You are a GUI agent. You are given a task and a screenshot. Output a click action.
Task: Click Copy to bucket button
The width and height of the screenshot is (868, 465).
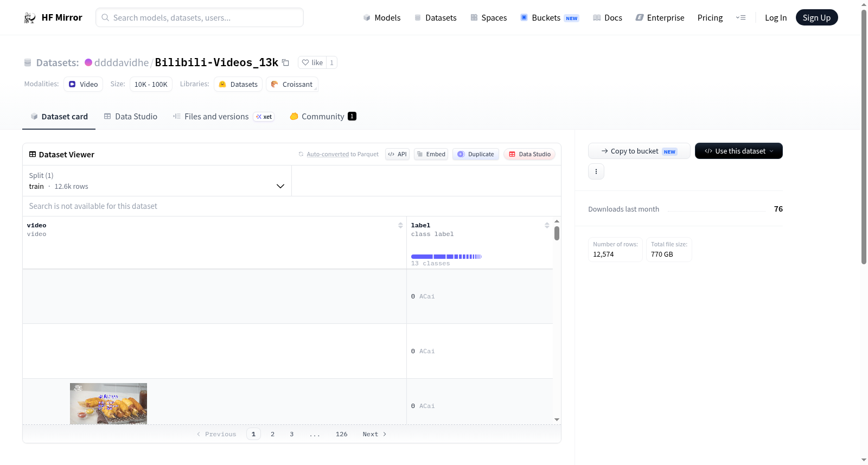639,151
